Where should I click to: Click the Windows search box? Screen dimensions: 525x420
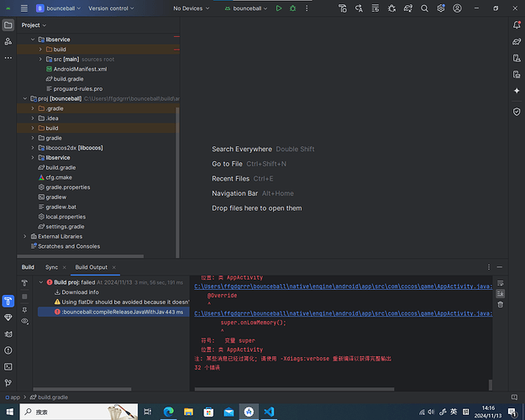click(x=79, y=412)
